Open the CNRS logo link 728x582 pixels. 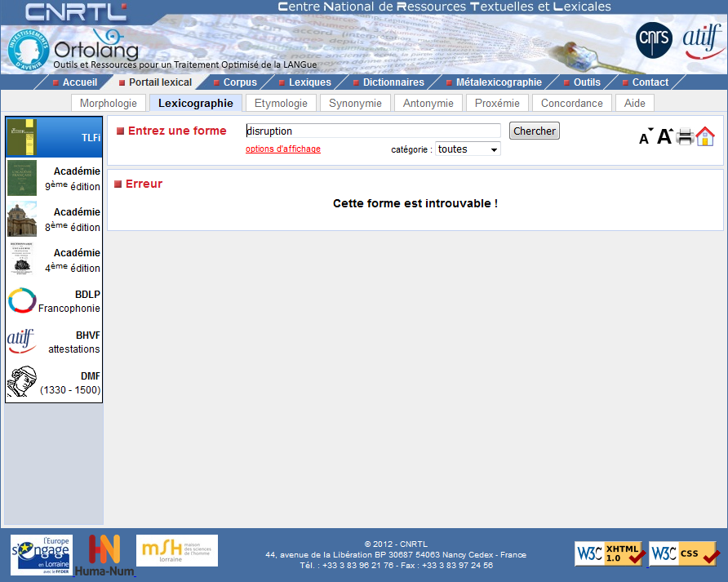click(x=654, y=40)
